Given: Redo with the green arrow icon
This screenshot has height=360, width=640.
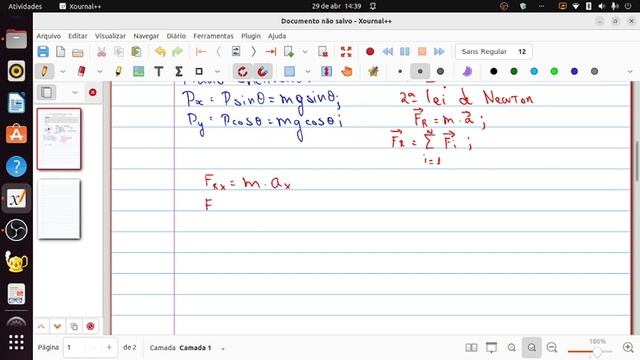Looking at the screenshot, I should pyautogui.click(x=178, y=52).
